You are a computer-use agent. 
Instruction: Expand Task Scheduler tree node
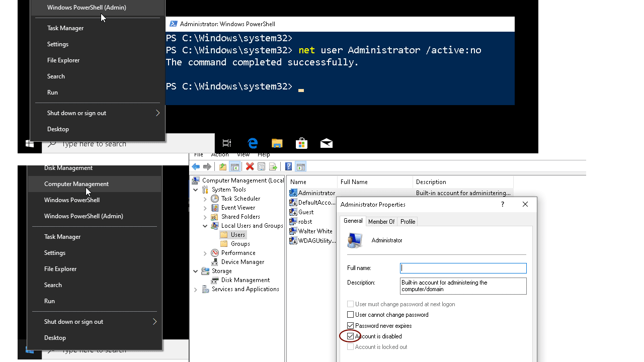[x=205, y=199]
